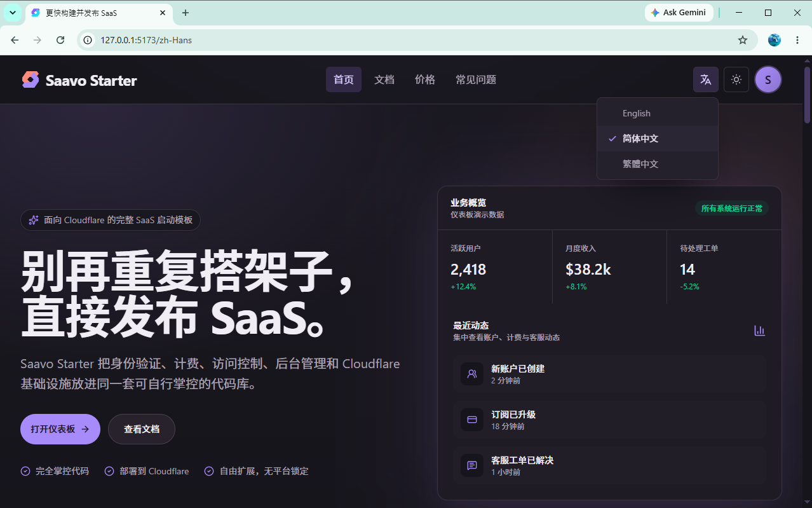Open 价格 in the navigation bar

[x=425, y=79]
